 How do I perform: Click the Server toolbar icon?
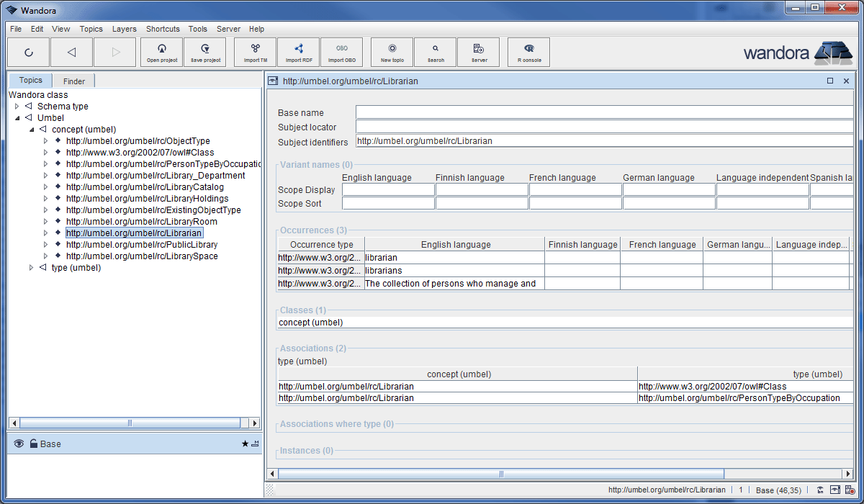pos(478,51)
